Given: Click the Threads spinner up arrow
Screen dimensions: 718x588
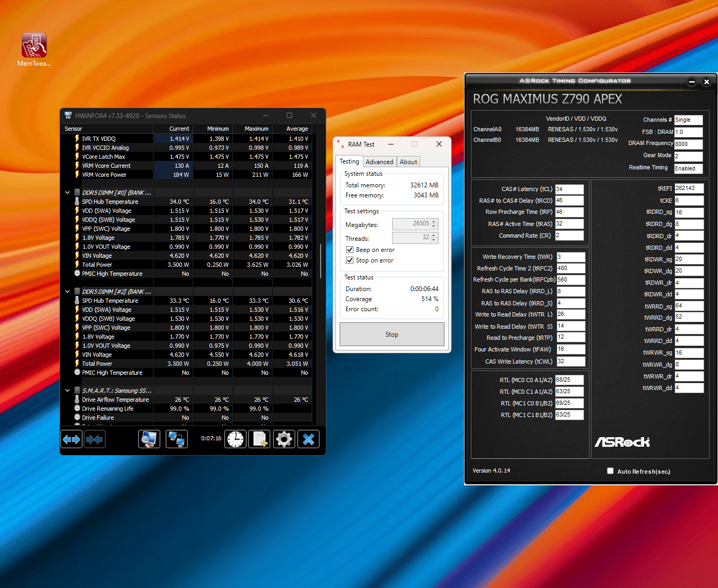Looking at the screenshot, I should 434,235.
